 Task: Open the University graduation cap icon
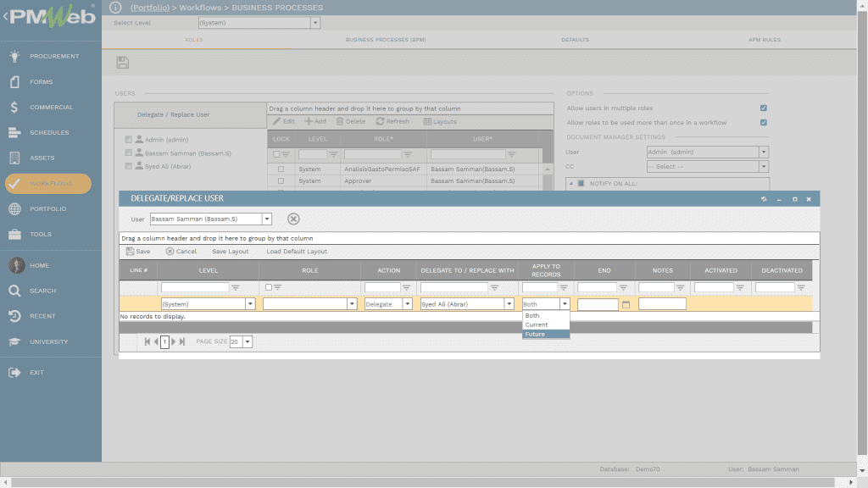15,342
